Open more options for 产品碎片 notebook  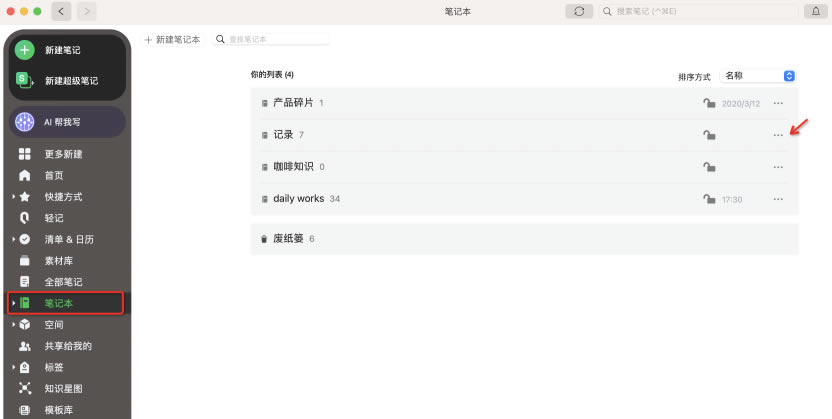click(778, 103)
